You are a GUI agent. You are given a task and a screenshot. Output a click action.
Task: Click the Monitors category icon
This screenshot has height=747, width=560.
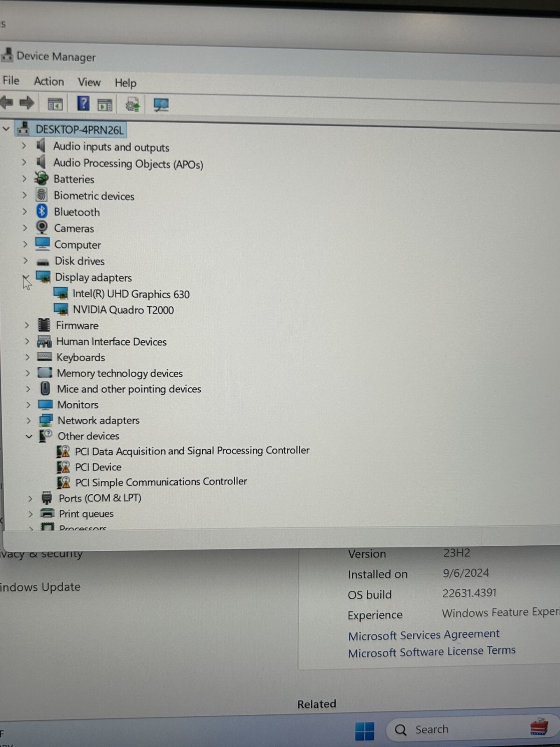(46, 404)
